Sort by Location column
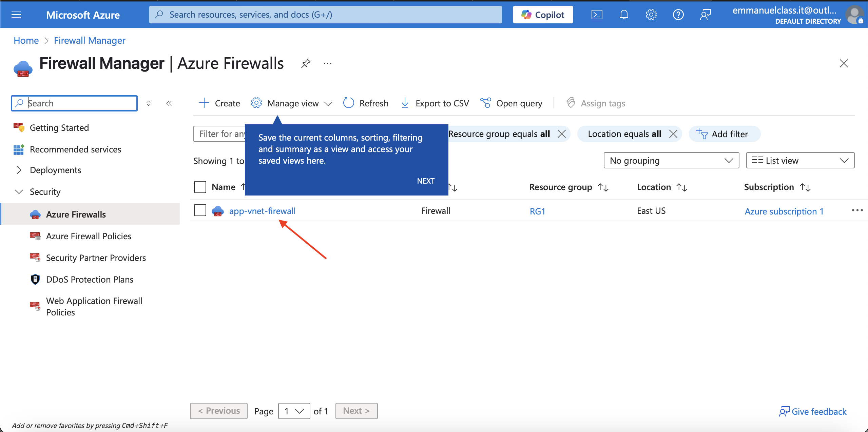This screenshot has width=868, height=432. pos(661,187)
